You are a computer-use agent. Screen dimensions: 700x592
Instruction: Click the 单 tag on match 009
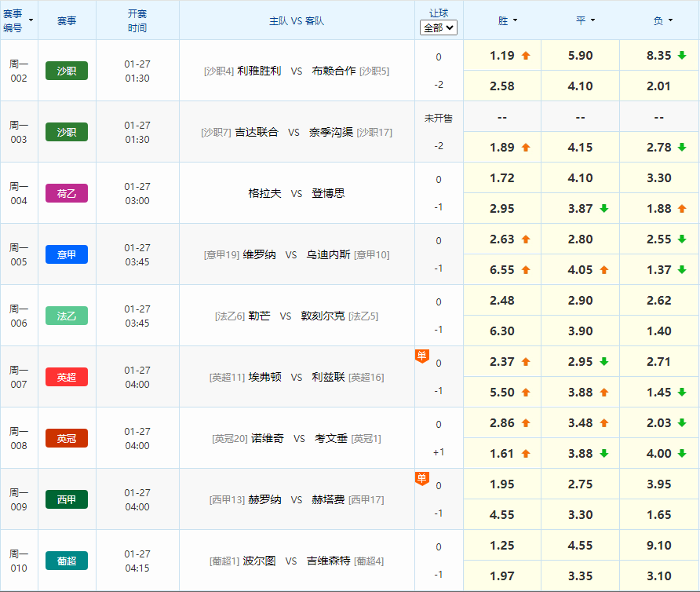point(422,478)
